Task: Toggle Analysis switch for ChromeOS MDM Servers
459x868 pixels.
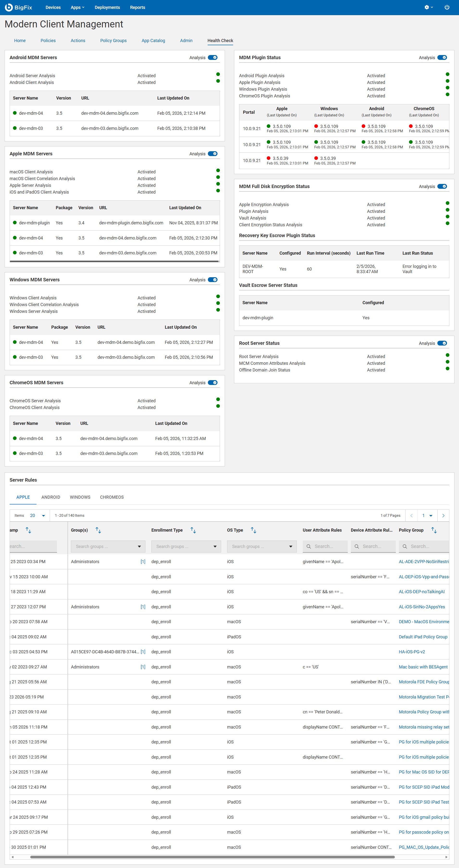Action: tap(213, 383)
